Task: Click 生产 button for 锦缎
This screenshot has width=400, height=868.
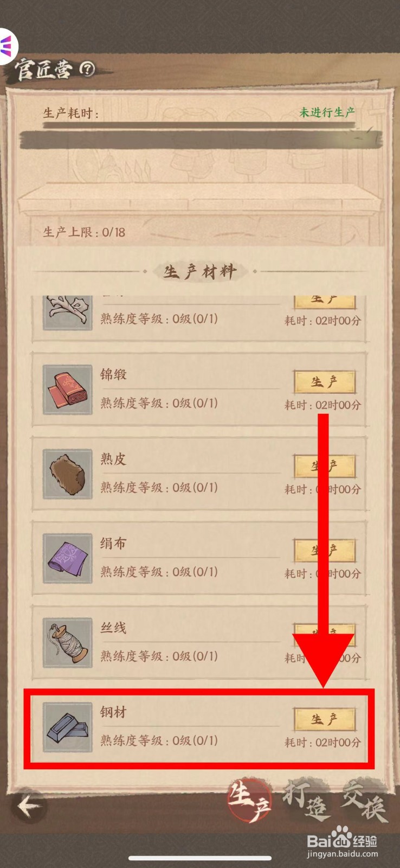Action: coord(324,382)
